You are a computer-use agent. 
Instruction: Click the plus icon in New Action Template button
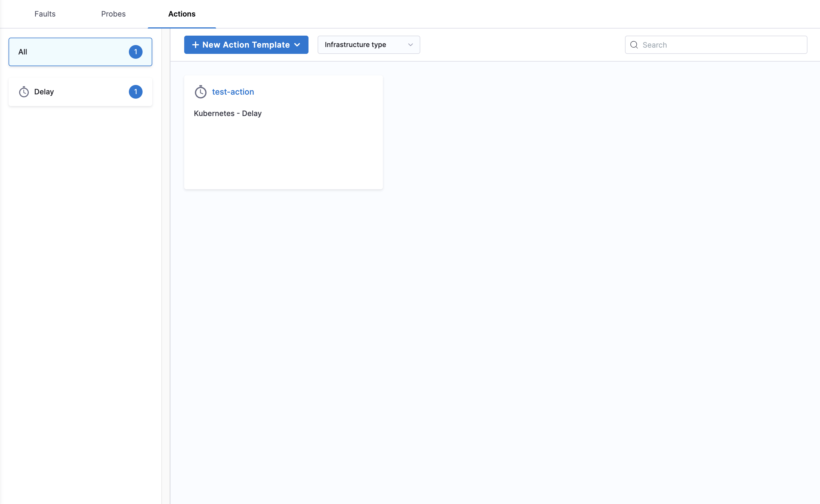point(195,45)
